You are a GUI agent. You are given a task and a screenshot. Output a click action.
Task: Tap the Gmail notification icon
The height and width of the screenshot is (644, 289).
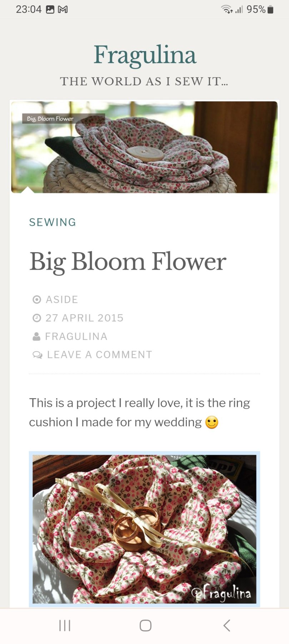pos(63,10)
